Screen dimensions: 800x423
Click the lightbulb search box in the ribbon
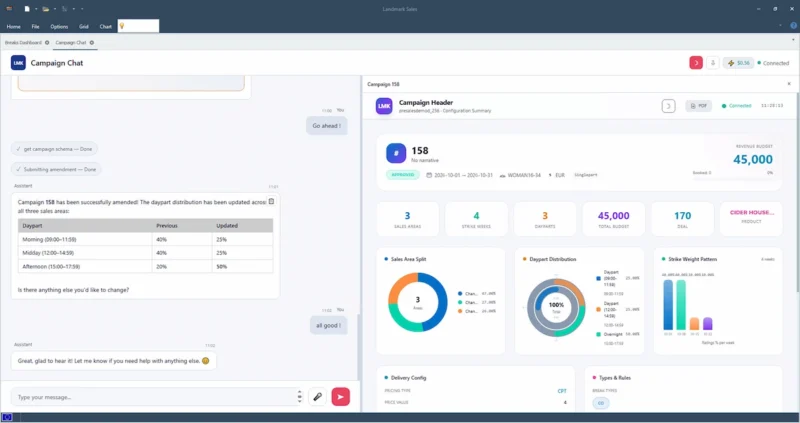point(138,26)
